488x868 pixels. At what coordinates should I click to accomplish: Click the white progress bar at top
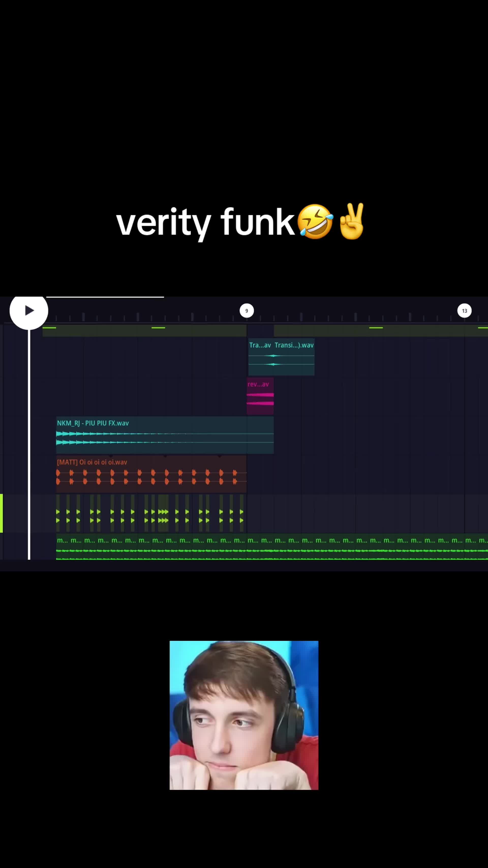pos(105,297)
